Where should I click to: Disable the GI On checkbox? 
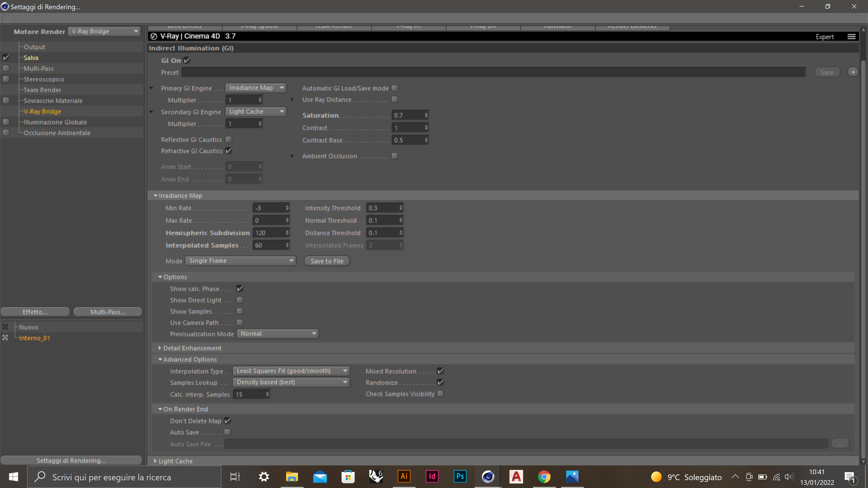(187, 60)
